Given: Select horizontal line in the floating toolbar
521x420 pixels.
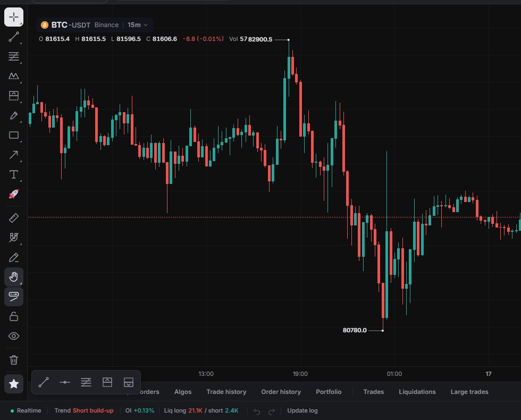Looking at the screenshot, I should click(x=65, y=382).
